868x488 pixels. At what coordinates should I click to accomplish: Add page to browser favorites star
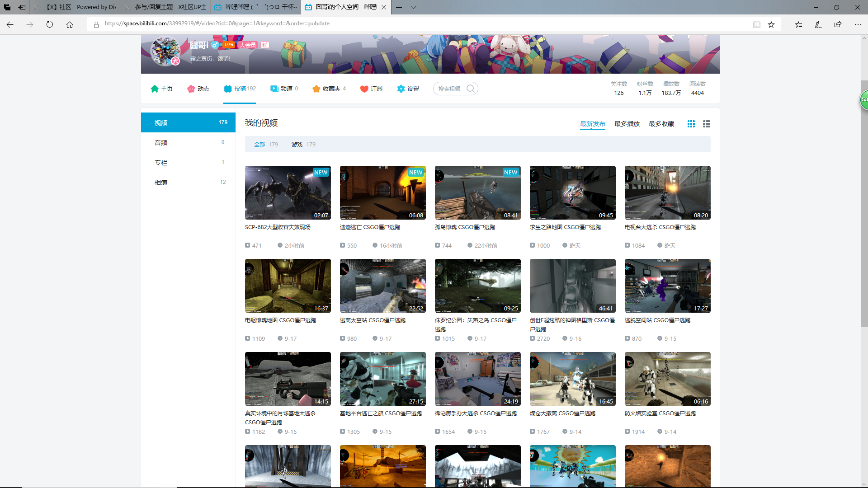click(x=771, y=24)
